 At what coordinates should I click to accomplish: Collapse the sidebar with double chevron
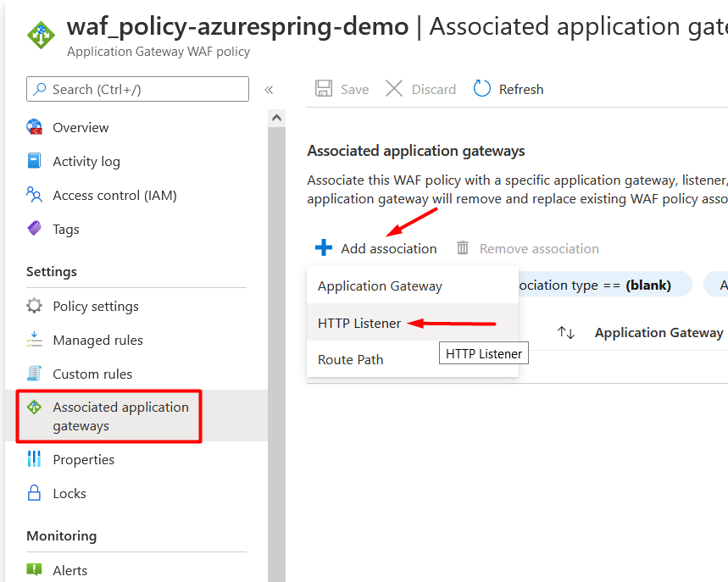[269, 90]
